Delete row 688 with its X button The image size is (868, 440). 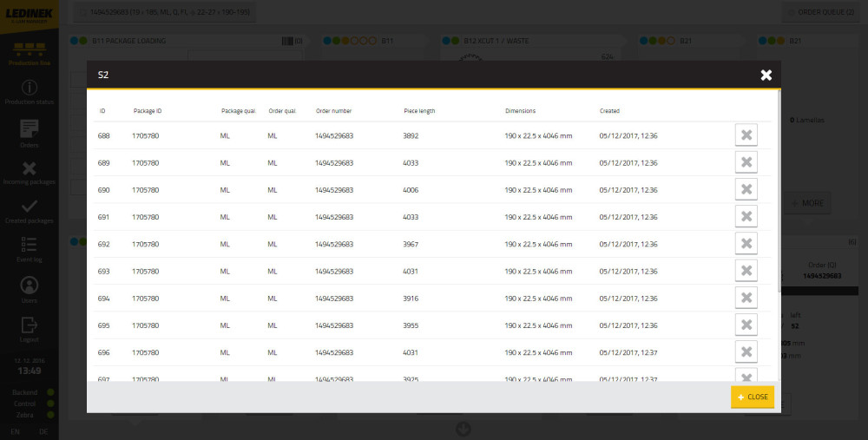(x=746, y=135)
